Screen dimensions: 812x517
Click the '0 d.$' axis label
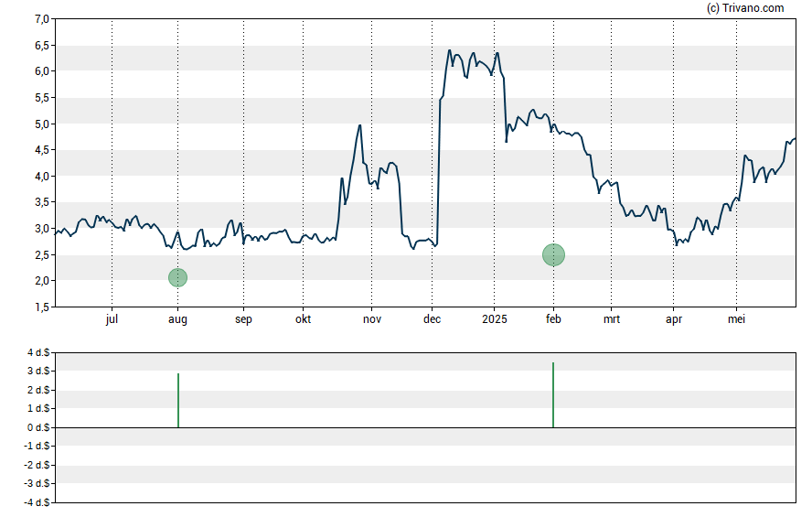[x=38, y=427]
